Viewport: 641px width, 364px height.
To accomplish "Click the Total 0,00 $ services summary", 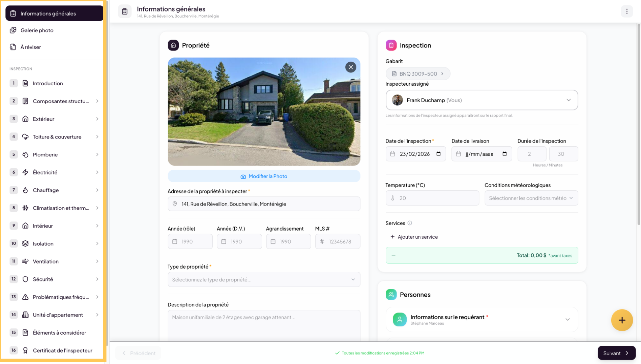I will [x=482, y=255].
